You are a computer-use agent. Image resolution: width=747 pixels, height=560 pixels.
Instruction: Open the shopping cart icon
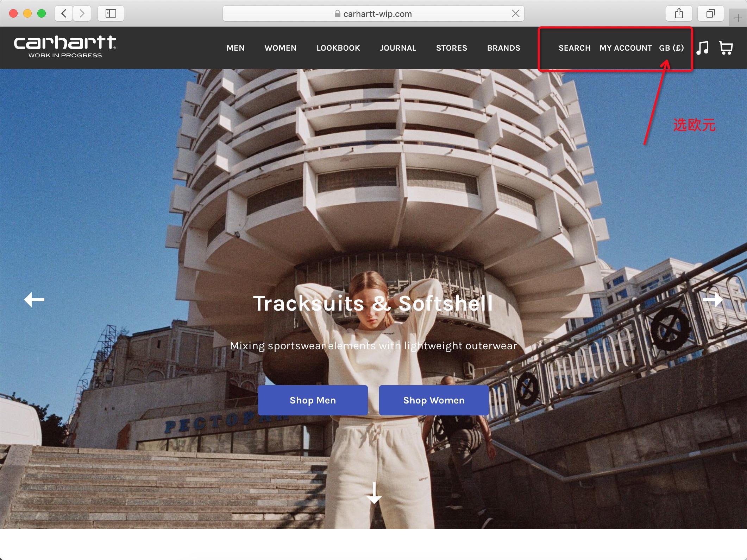coord(726,48)
